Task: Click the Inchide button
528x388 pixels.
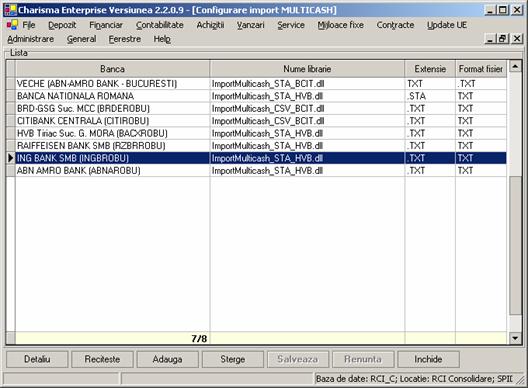Action: (428, 359)
